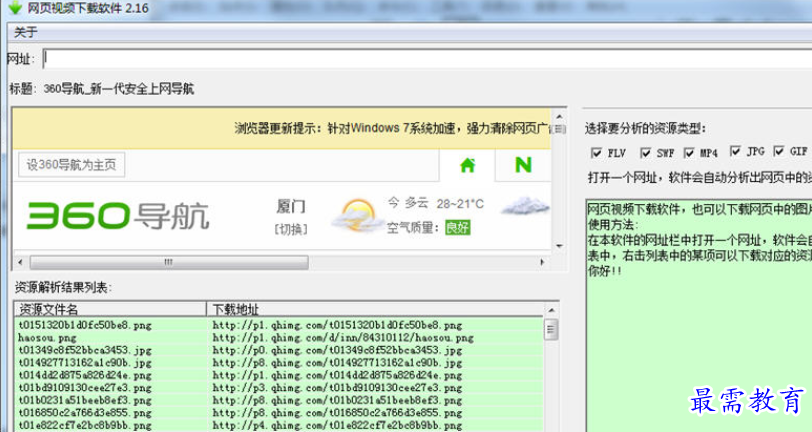Screen dimensions: 812x432
Task: Click the browser pane scroll-down arrow
Action: click(x=559, y=246)
